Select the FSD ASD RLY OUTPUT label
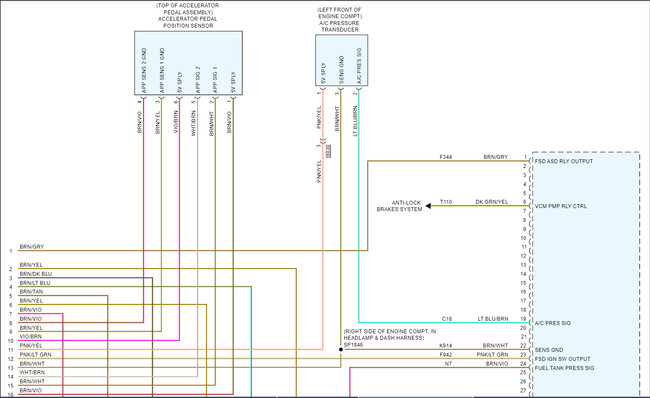650x398 pixels. pyautogui.click(x=564, y=161)
